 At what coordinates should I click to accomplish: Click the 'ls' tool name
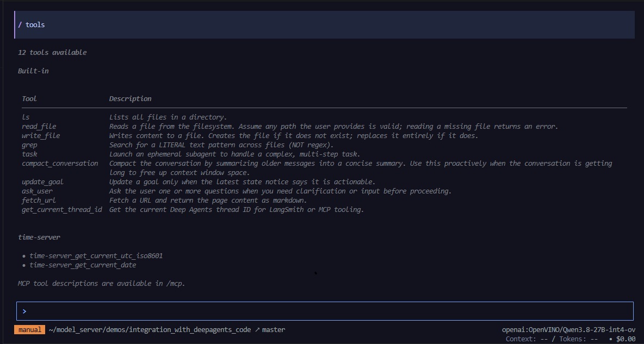(26, 117)
